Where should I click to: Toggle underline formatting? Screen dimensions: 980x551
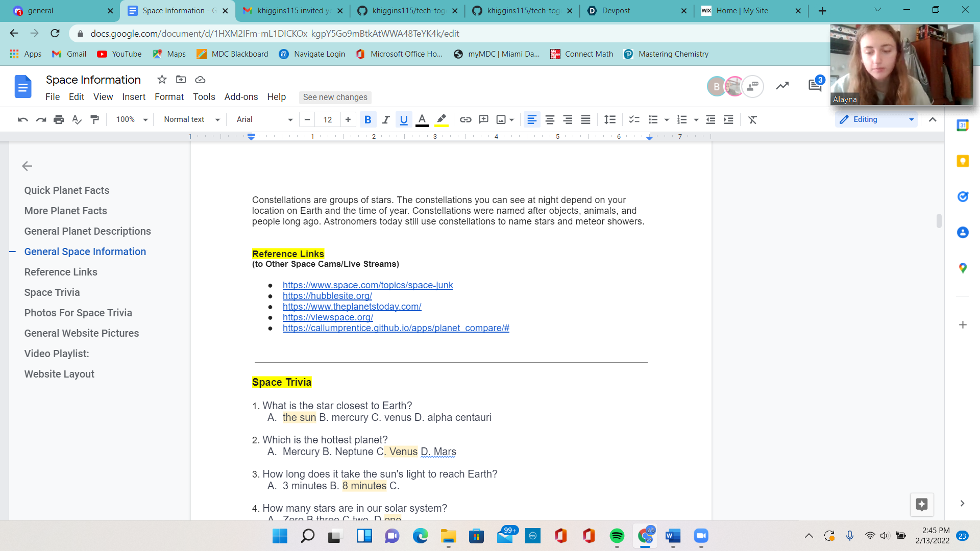pos(404,119)
